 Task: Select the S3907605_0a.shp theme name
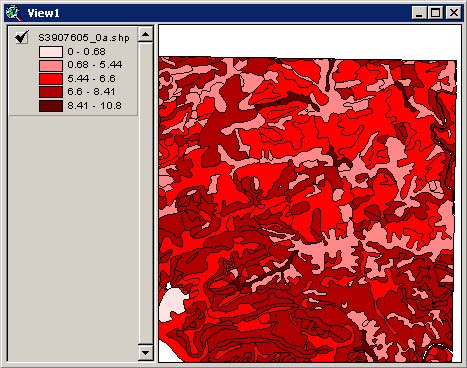pos(84,38)
